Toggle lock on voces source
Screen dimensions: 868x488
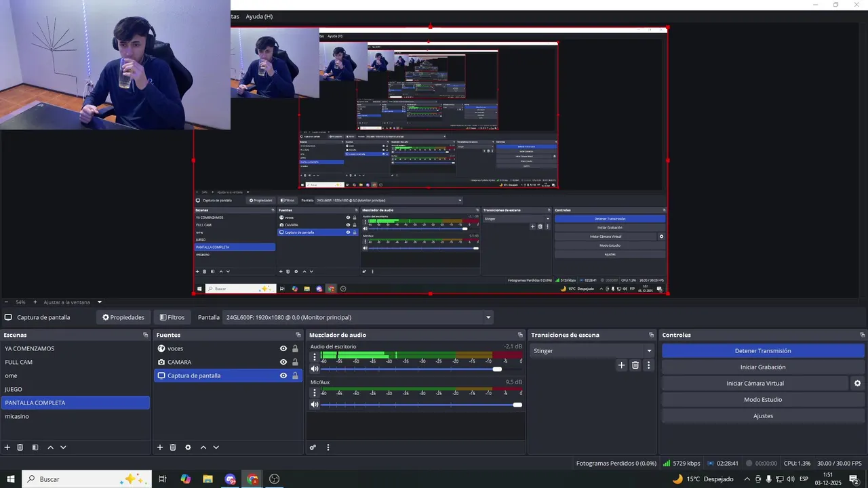pos(295,348)
